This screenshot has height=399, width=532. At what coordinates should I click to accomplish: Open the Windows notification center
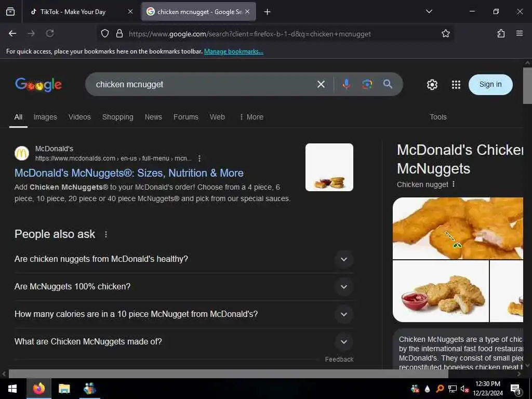(515, 389)
